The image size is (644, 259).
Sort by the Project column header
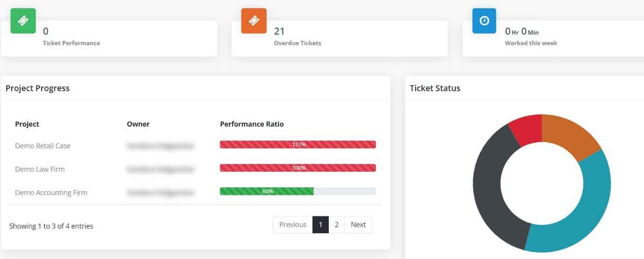pyautogui.click(x=27, y=124)
